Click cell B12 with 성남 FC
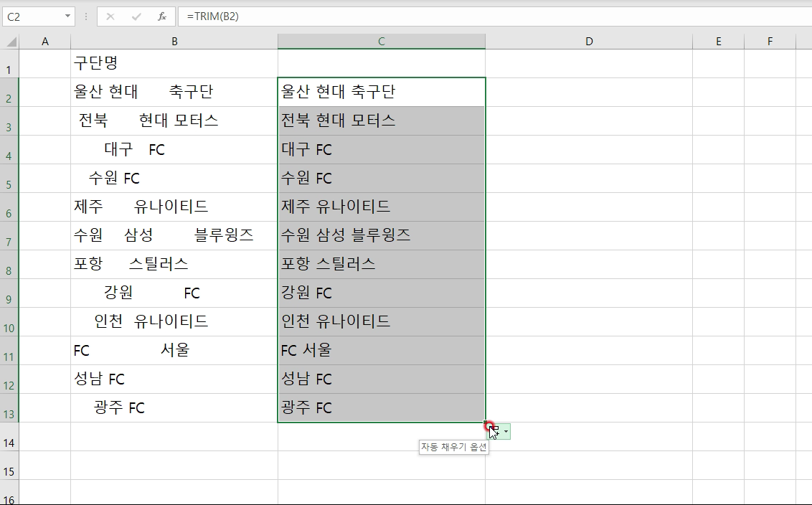Screen dimensions: 812x505 [174, 379]
